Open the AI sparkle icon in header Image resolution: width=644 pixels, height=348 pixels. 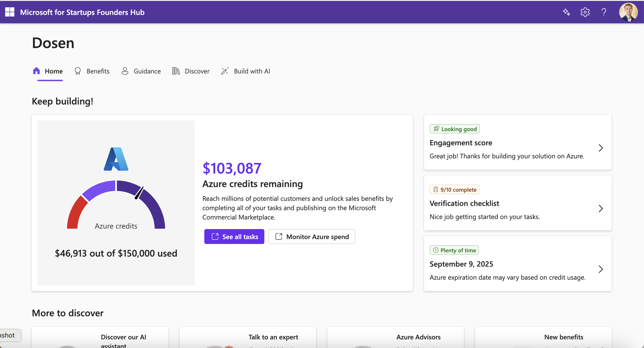coord(566,12)
